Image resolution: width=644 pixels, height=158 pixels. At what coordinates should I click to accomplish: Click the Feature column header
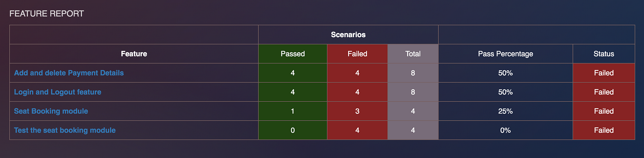(x=134, y=54)
